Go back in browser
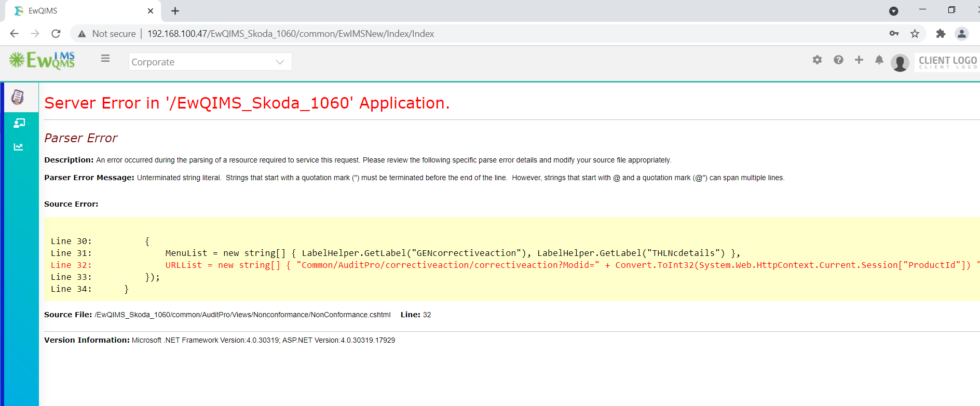 pyautogui.click(x=14, y=33)
